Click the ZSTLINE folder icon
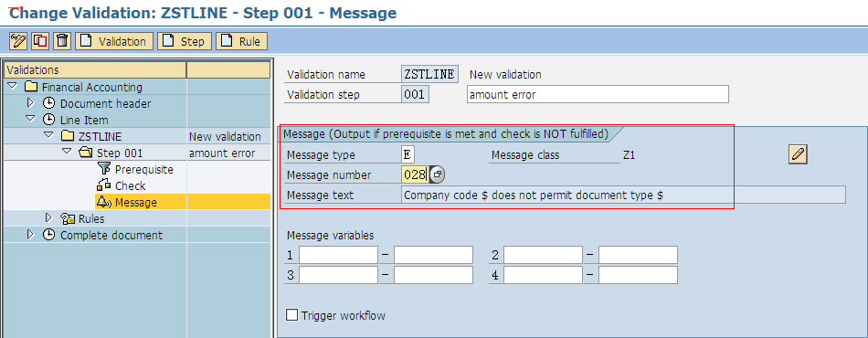 click(x=67, y=135)
